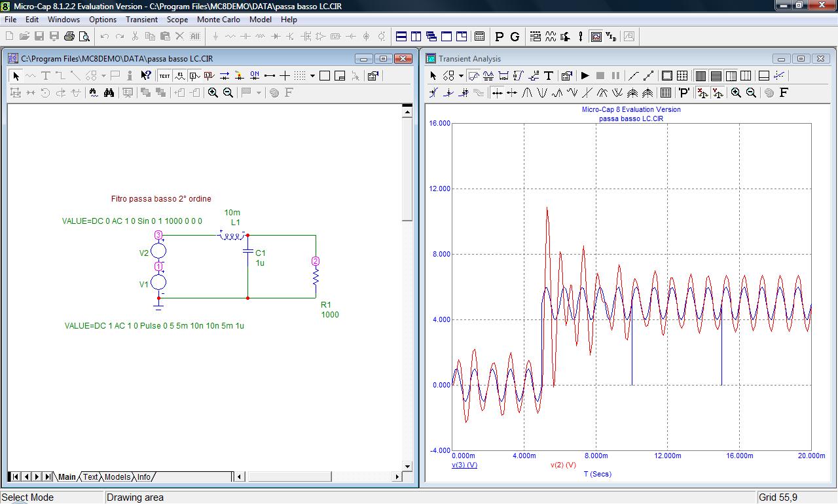The image size is (838, 504).
Task: Click the Calculator icon in main toolbar
Action: [479, 37]
